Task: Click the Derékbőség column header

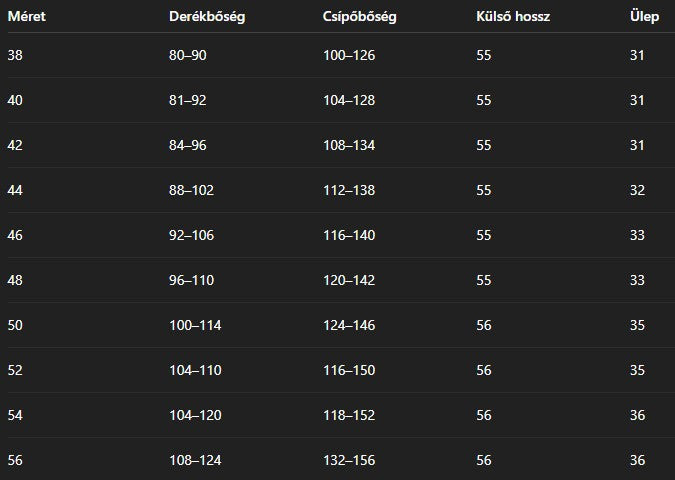Action: pyautogui.click(x=207, y=16)
